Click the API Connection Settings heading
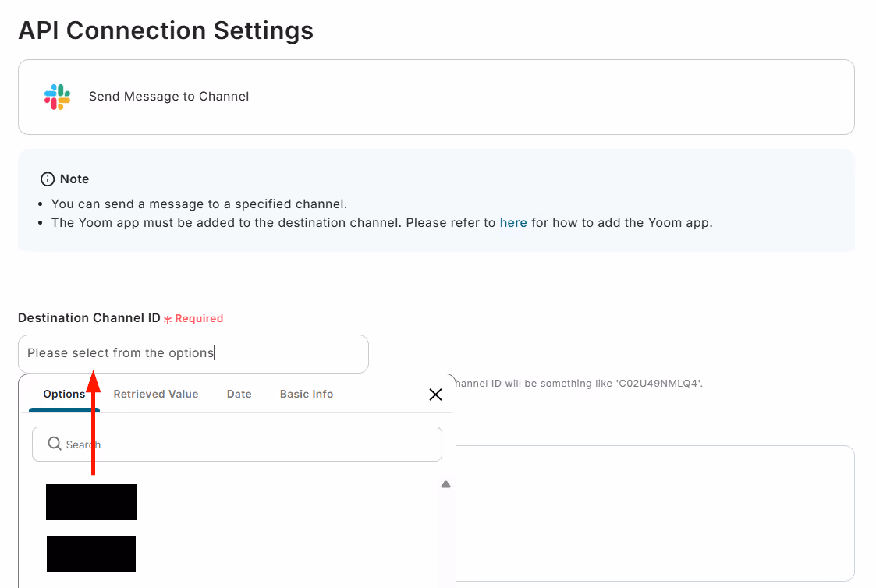Image resolution: width=876 pixels, height=588 pixels. 165,30
